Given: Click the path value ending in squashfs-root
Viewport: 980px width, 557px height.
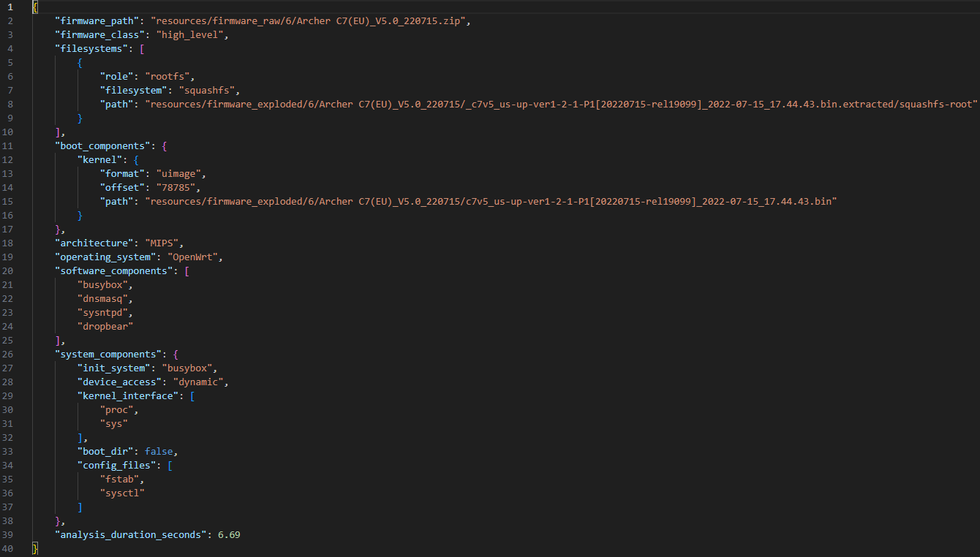Looking at the screenshot, I should click(x=561, y=104).
